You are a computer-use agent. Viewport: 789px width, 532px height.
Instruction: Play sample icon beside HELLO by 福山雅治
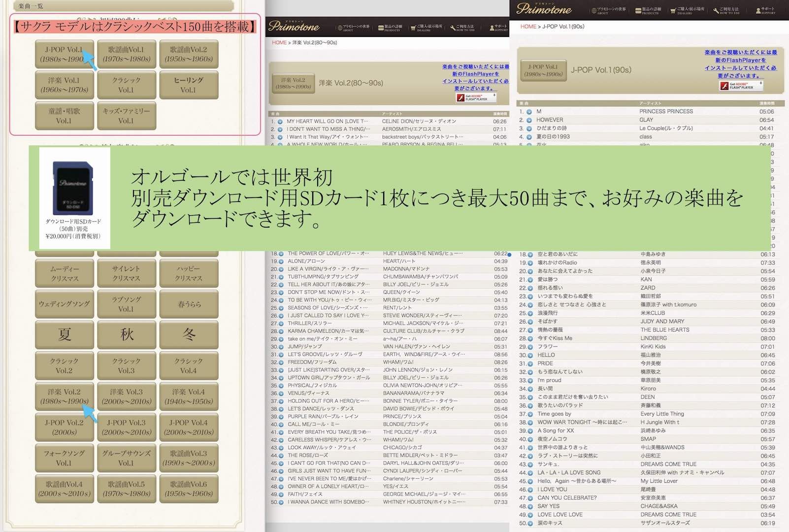(x=530, y=355)
